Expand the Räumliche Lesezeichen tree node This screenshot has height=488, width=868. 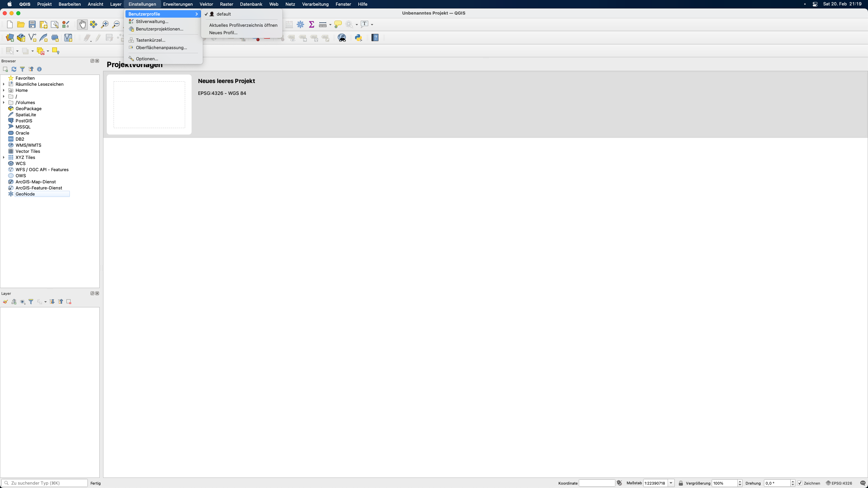click(4, 84)
